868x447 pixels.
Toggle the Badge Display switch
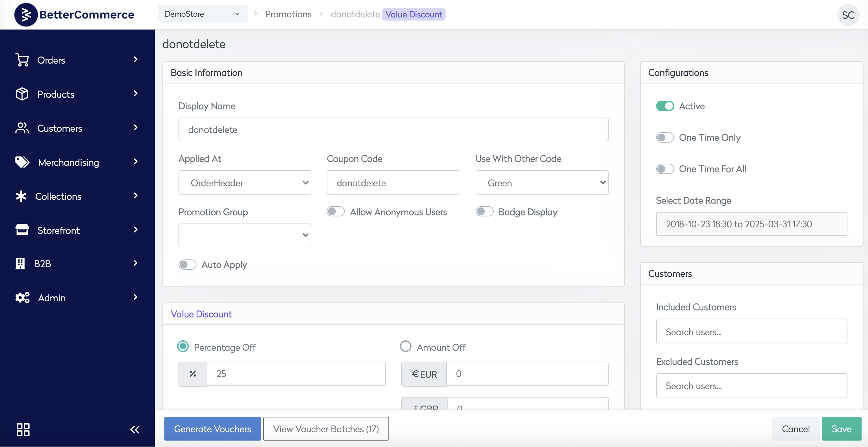click(x=484, y=211)
